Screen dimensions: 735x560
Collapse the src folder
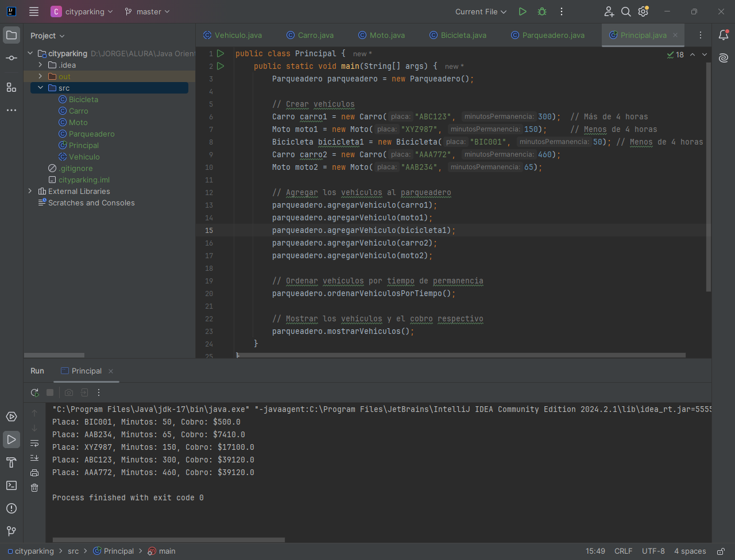click(40, 88)
